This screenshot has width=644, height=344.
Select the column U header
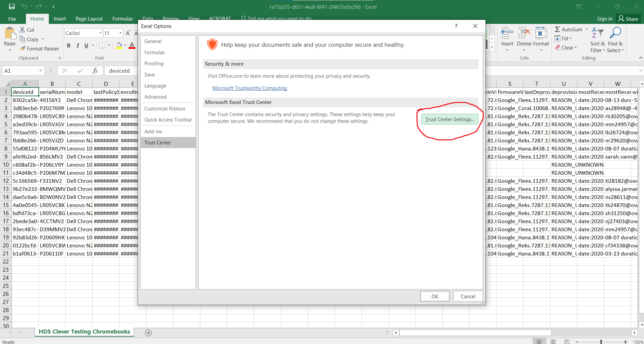564,84
